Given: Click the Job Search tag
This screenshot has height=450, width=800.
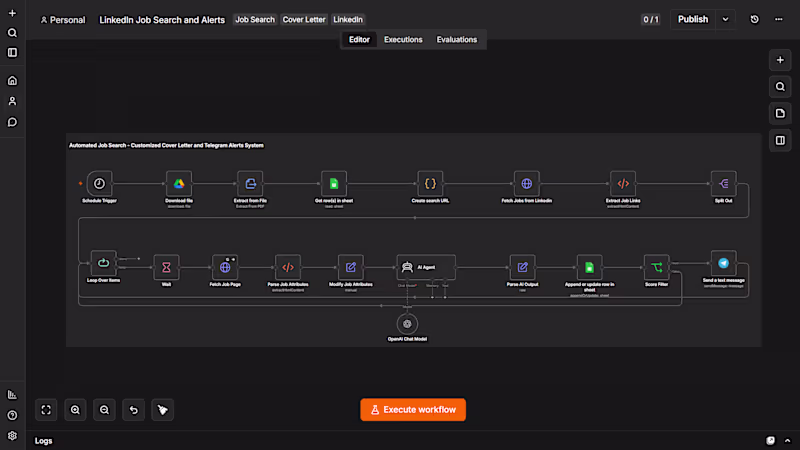Looking at the screenshot, I should click(x=255, y=19).
